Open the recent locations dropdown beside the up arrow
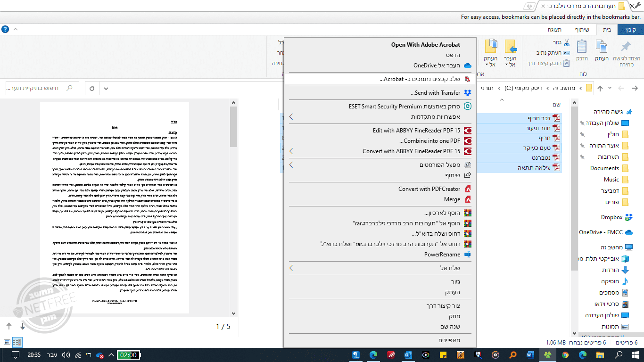This screenshot has width=644, height=362. [x=610, y=88]
